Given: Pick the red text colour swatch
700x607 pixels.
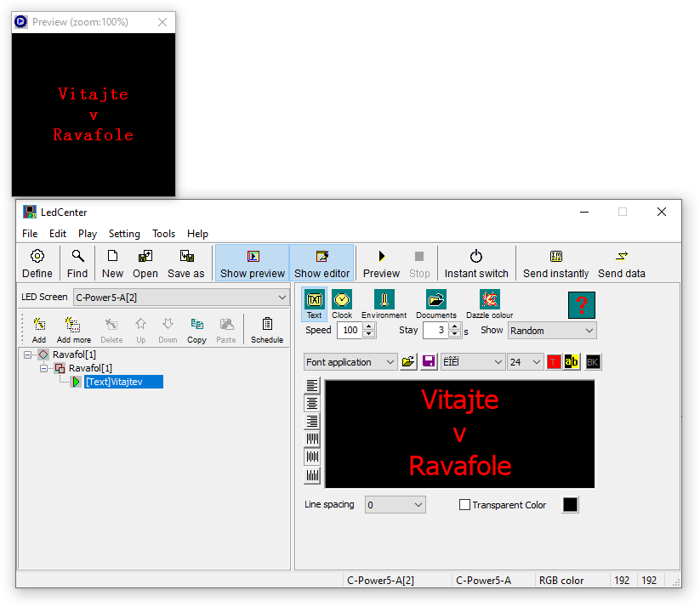Looking at the screenshot, I should 554,362.
